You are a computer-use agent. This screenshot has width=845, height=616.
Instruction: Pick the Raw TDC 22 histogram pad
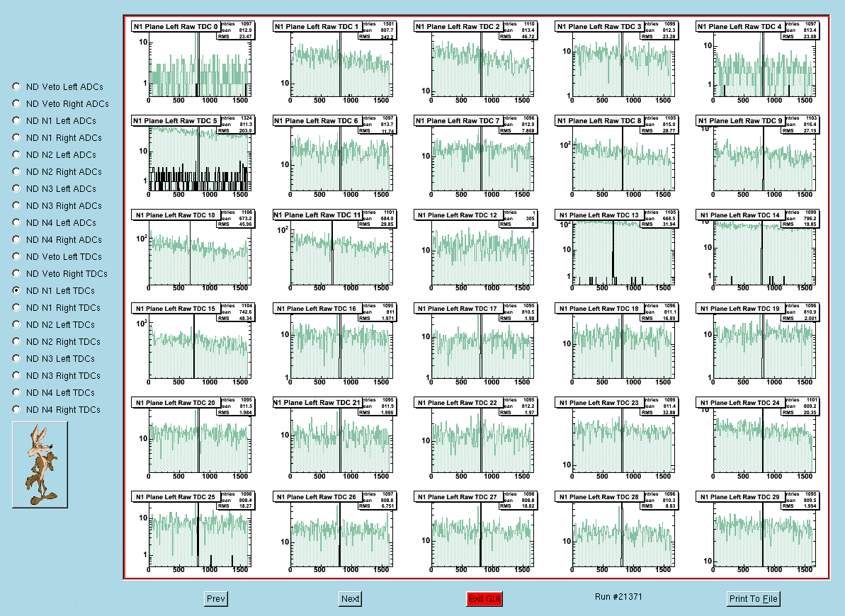pos(475,439)
